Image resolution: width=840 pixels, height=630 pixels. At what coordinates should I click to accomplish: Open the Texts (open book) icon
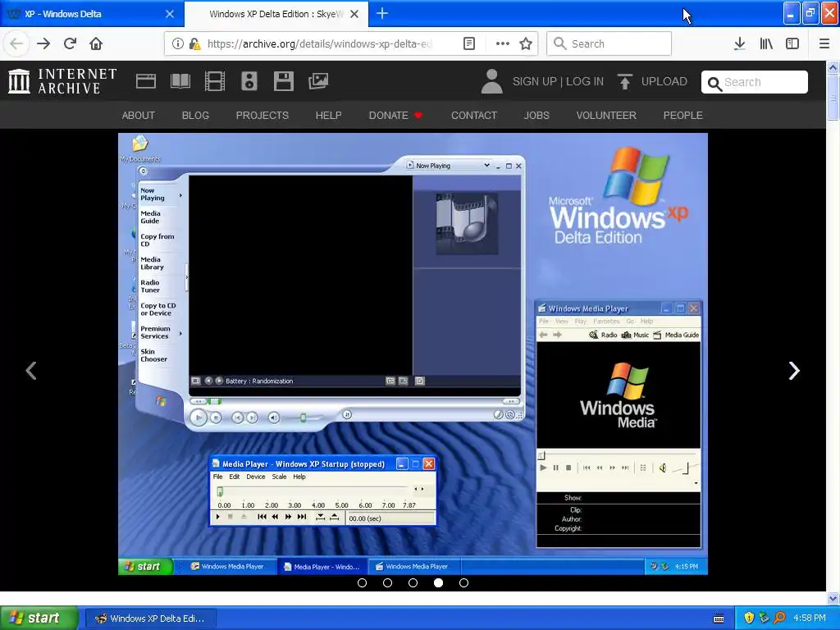click(x=180, y=81)
